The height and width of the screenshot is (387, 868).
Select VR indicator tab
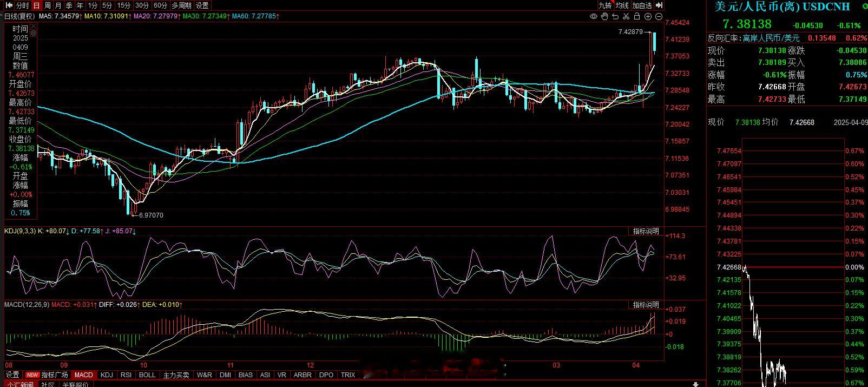pos(282,375)
